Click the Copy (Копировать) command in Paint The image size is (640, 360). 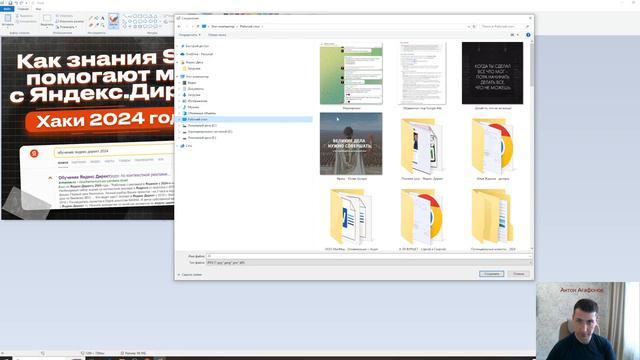pyautogui.click(x=26, y=21)
